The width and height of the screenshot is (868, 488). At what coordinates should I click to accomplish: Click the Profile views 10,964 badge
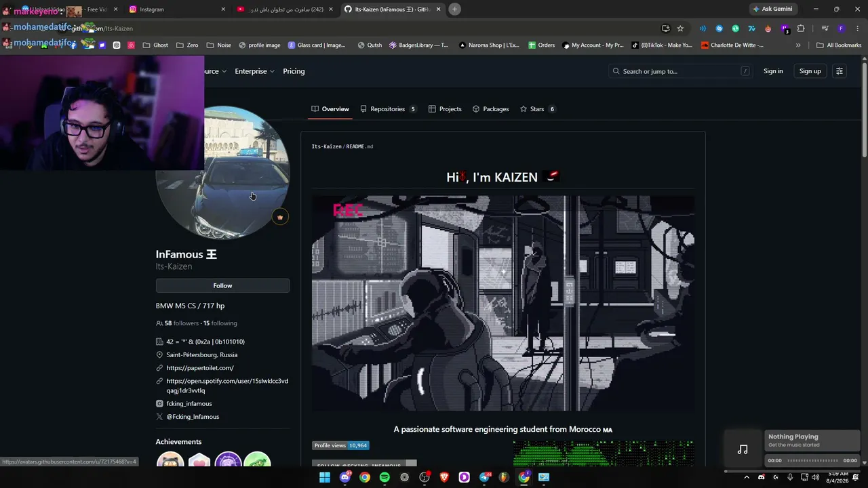pos(340,445)
